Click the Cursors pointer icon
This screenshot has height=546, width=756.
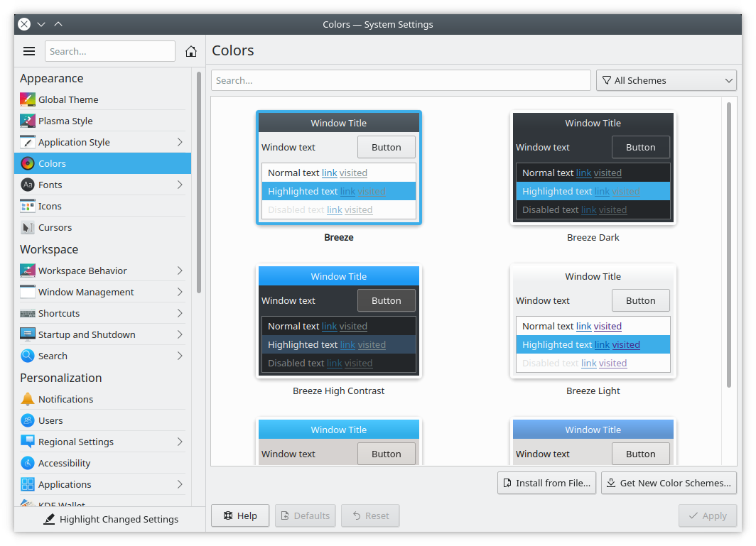pyautogui.click(x=28, y=227)
